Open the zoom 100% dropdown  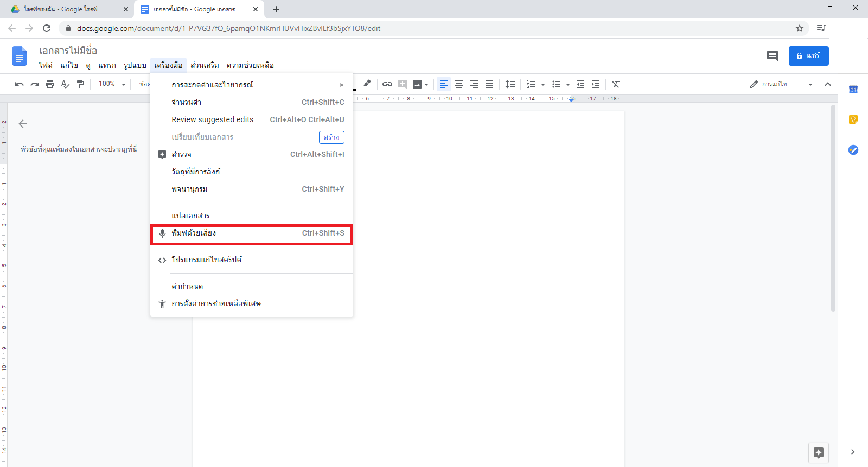112,84
